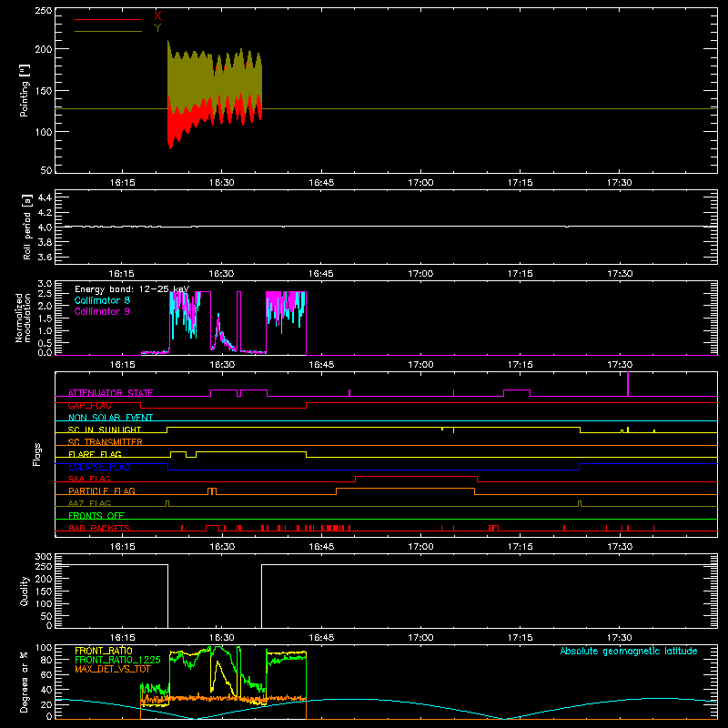
Task: Select the Normalized modulation axis title
Action: [23, 318]
